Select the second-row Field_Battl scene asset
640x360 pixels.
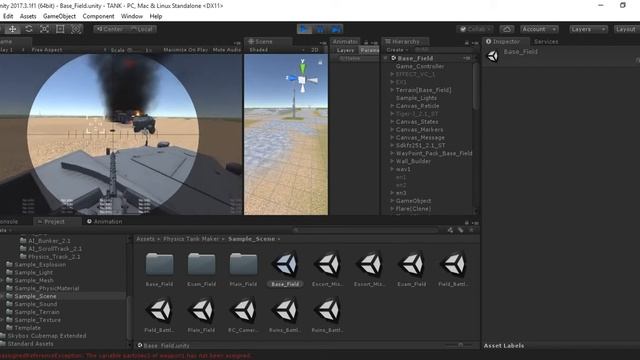(160, 310)
